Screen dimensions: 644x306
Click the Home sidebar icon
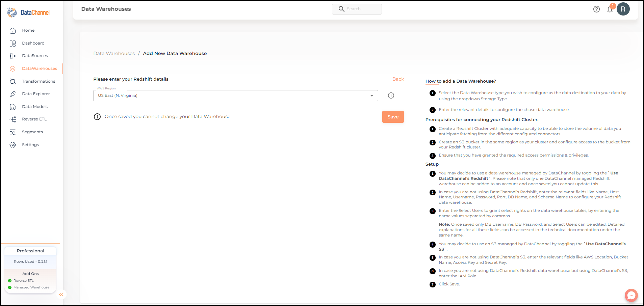coord(13,31)
